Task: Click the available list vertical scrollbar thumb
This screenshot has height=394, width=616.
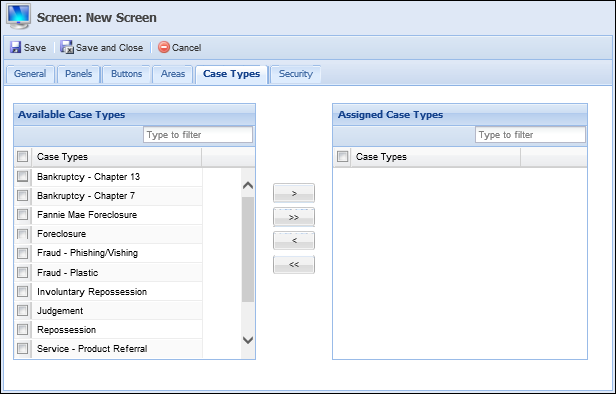Action: (248, 249)
